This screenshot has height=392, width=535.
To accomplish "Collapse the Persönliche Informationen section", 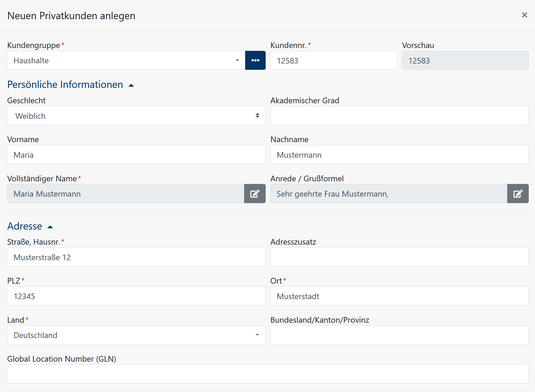I will 70,85.
